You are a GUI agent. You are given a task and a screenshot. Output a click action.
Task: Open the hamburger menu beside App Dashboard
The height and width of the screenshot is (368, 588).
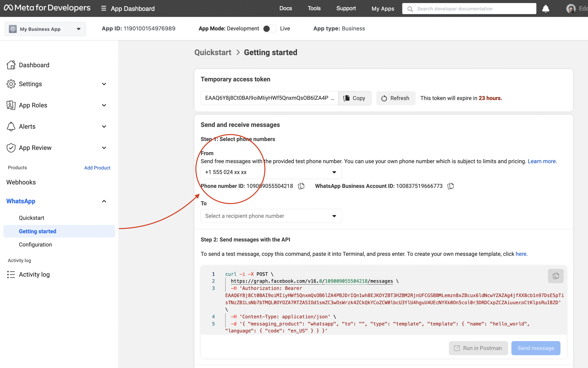104,8
